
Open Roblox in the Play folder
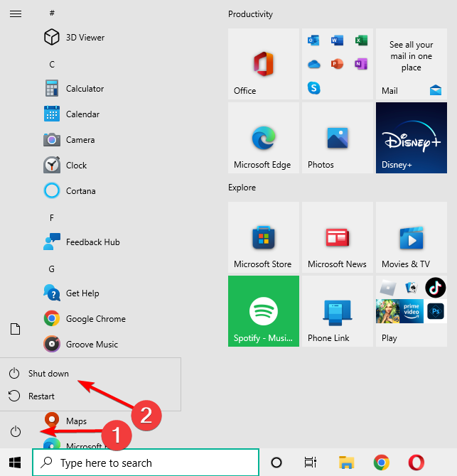[x=388, y=288]
